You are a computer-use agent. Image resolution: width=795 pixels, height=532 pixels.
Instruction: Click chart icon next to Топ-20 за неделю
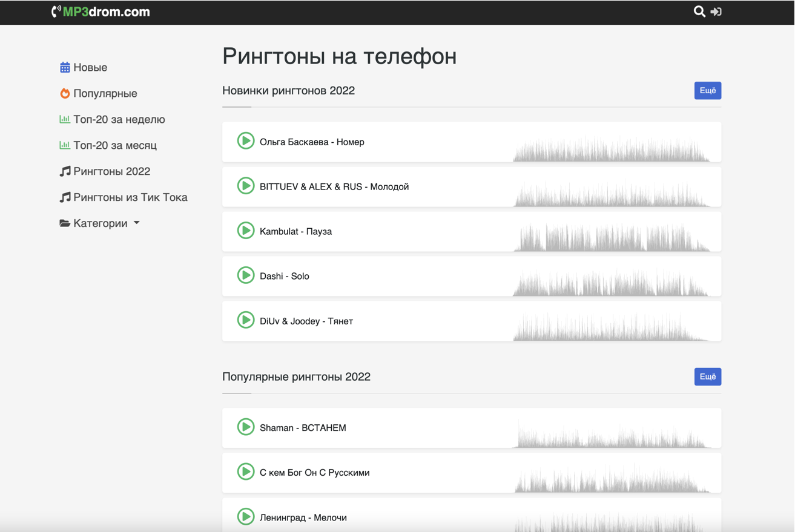coord(65,119)
